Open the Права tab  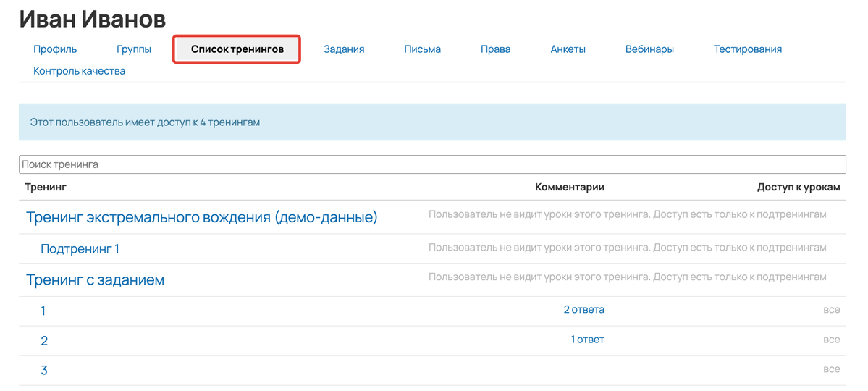tap(495, 49)
